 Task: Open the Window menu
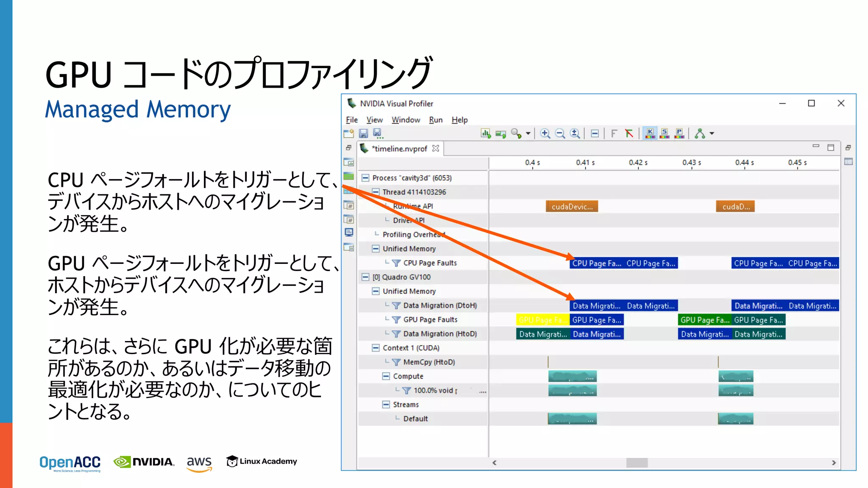[x=406, y=120]
